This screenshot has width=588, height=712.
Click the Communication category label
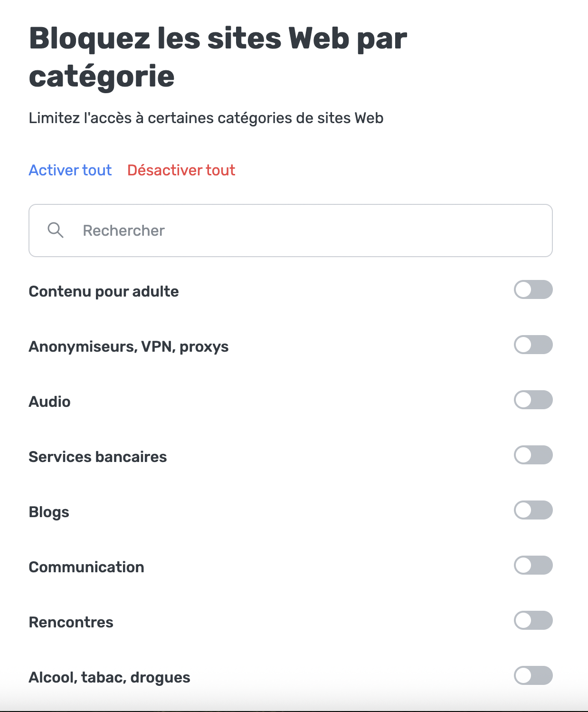[x=86, y=567]
